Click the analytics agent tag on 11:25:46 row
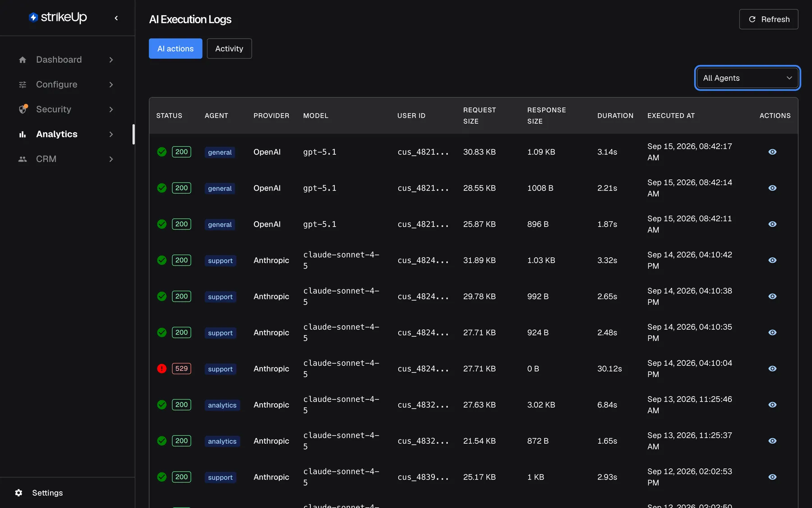Image resolution: width=812 pixels, height=508 pixels. click(222, 405)
